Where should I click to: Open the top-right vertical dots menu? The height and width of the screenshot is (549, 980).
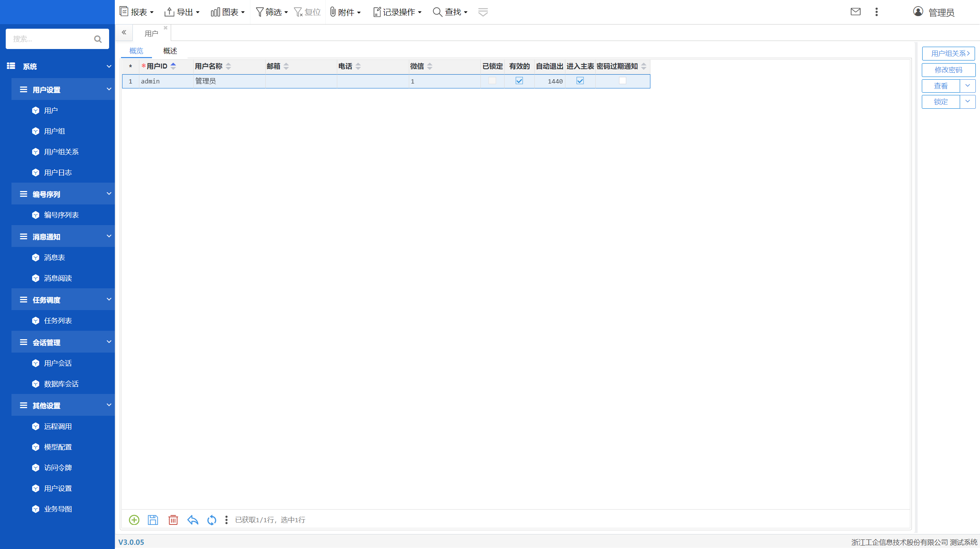(x=877, y=12)
